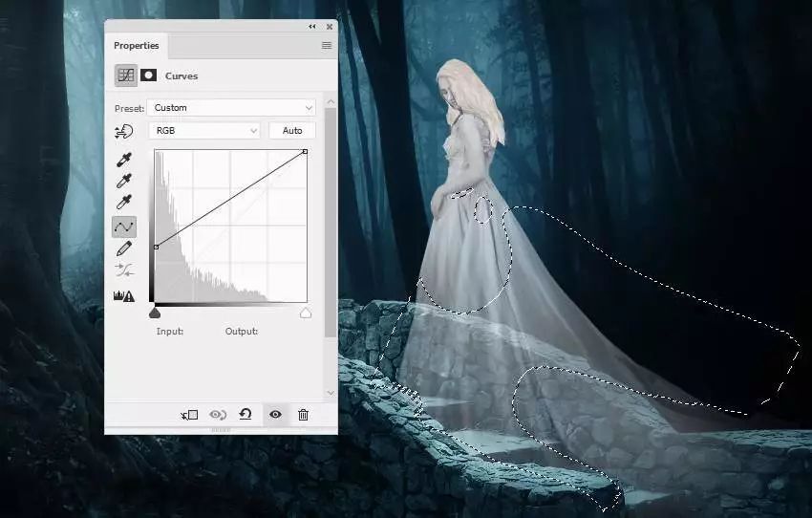Image resolution: width=812 pixels, height=518 pixels.
Task: Clip adjustment to layer below
Action: pyautogui.click(x=189, y=415)
